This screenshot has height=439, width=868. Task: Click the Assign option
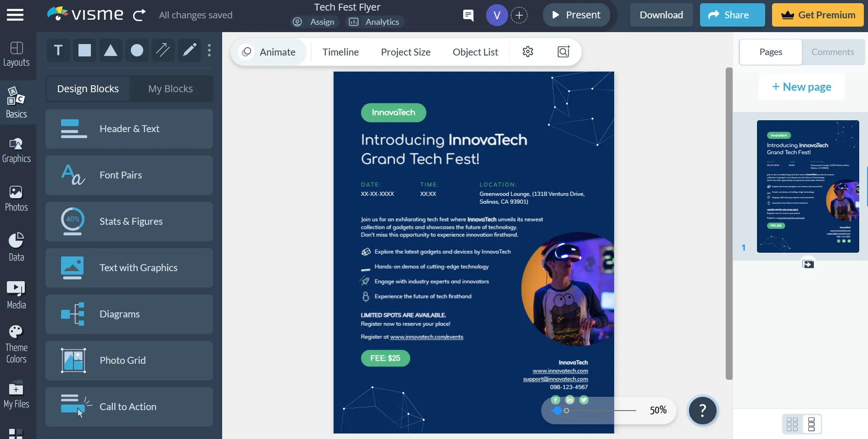[314, 22]
